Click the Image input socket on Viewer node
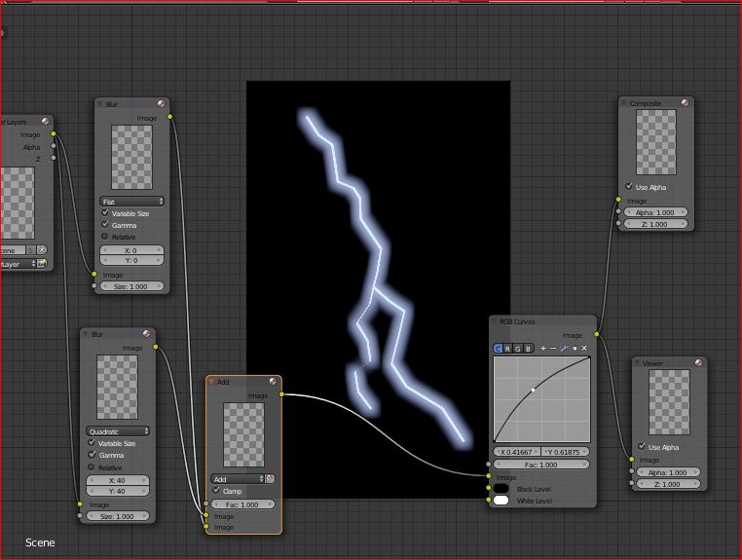 [x=632, y=459]
